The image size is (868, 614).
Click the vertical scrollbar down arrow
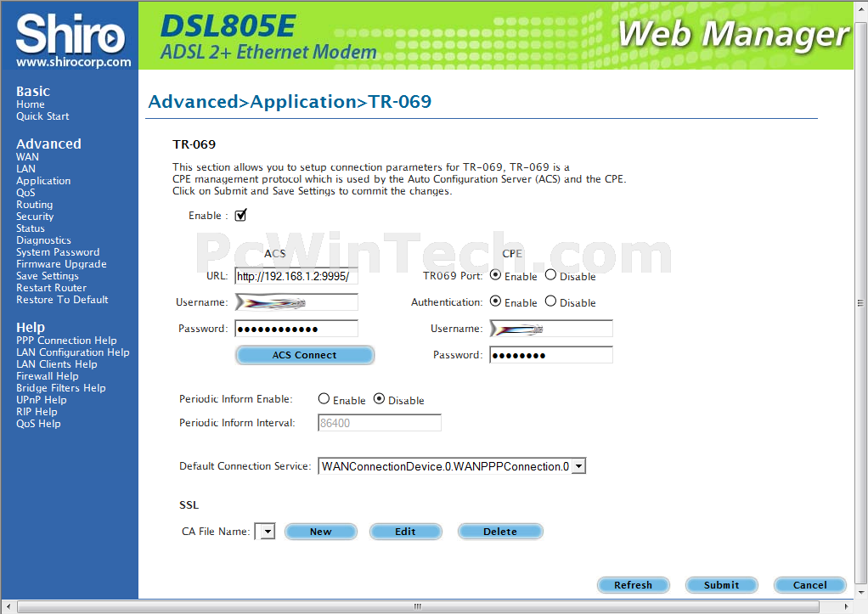point(861,593)
